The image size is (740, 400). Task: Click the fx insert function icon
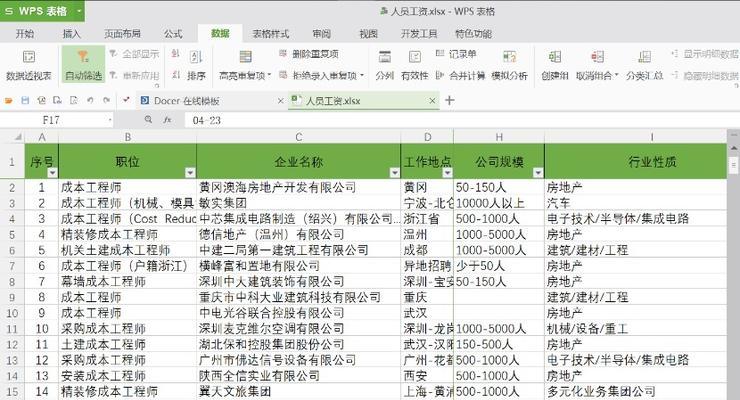(167, 120)
